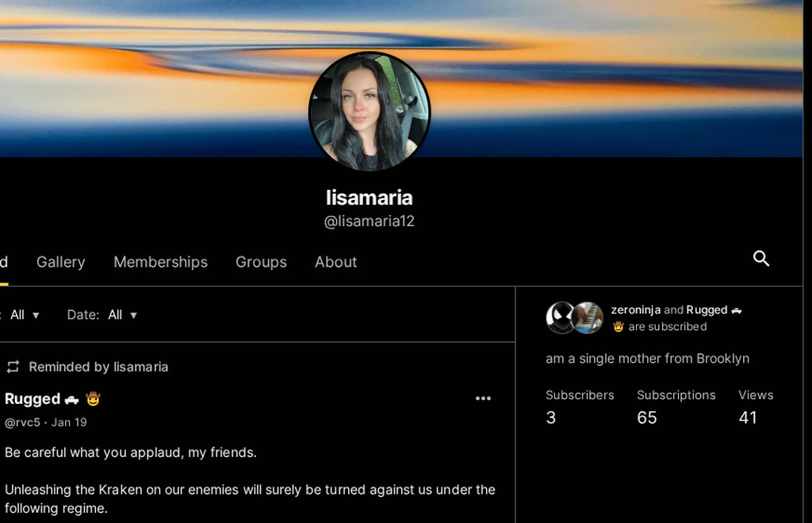Click the Jan 19 post timestamp
Viewport: 812px width, 523px height.
click(69, 422)
